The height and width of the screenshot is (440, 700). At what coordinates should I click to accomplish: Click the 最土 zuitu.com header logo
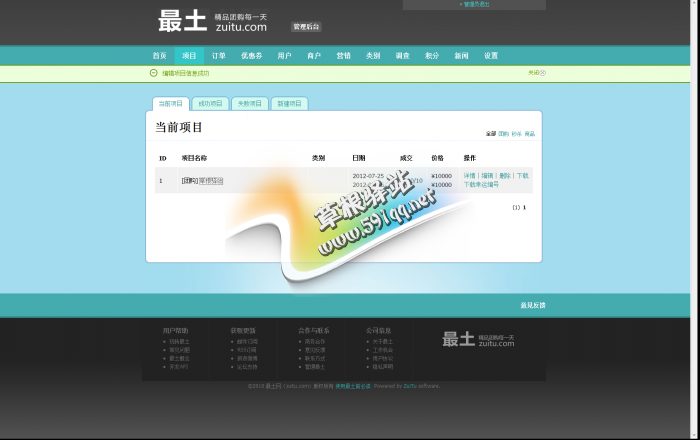[212, 21]
